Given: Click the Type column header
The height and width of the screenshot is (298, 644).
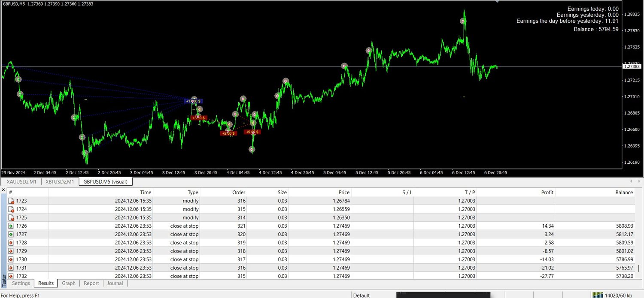Looking at the screenshot, I should coord(176,193).
